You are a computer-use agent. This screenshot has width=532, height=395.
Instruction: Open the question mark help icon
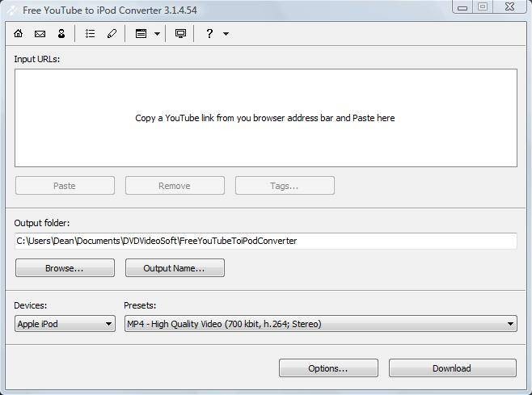(x=209, y=33)
